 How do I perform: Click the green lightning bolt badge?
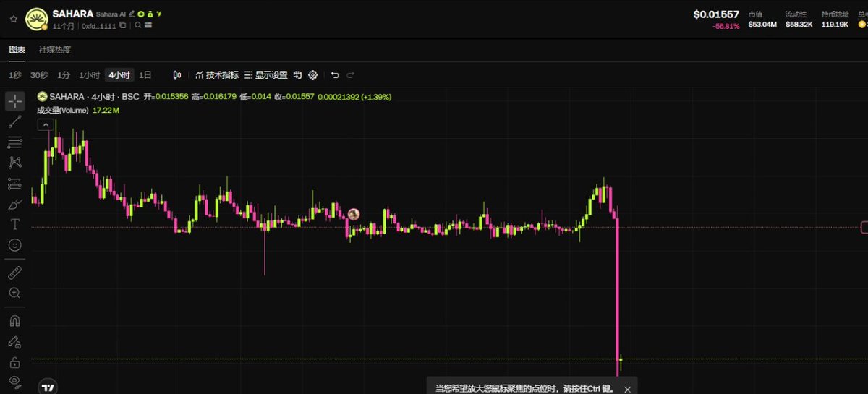[159, 14]
